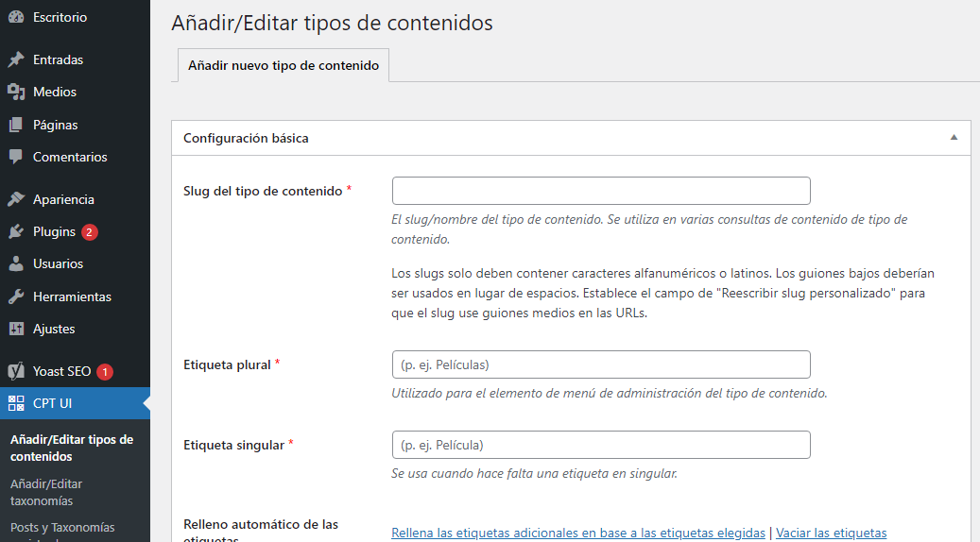The width and height of the screenshot is (980, 542).
Task: Click the Herramientas wrench icon
Action: click(16, 296)
